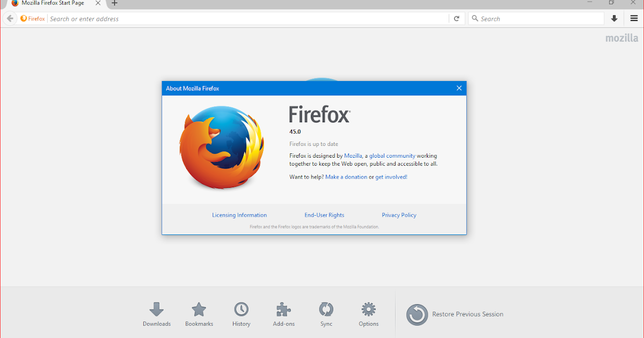Click inside the address bar
This screenshot has width=644, height=338.
tap(215, 18)
